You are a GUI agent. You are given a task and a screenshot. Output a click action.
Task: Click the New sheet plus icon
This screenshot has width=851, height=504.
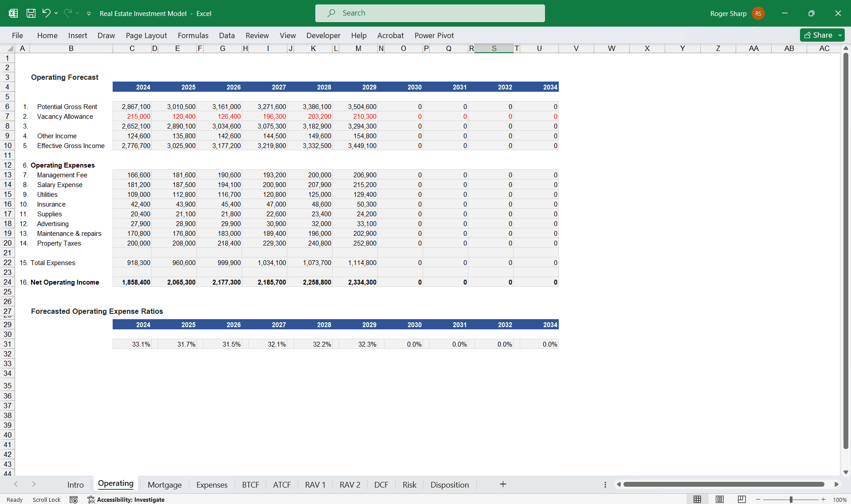[x=503, y=484]
